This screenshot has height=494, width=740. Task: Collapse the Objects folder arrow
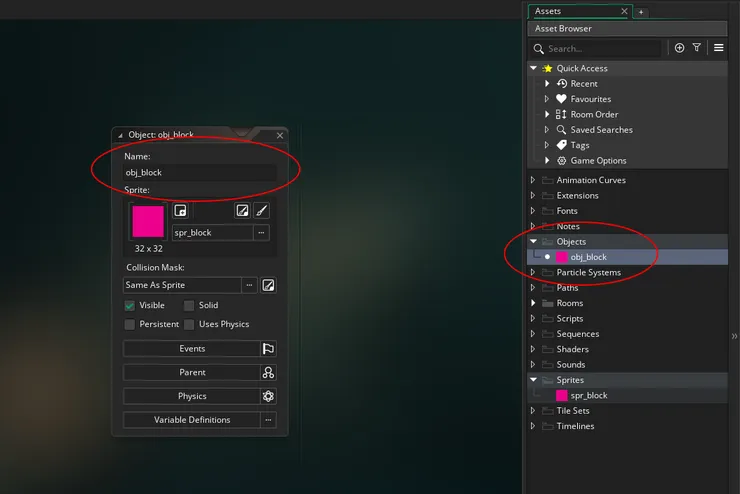533,241
